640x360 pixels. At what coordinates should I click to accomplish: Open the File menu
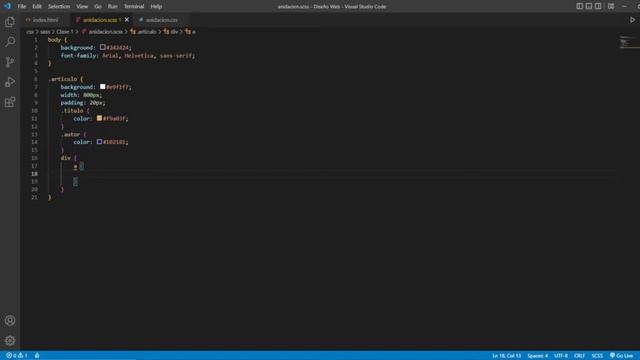[x=22, y=7]
